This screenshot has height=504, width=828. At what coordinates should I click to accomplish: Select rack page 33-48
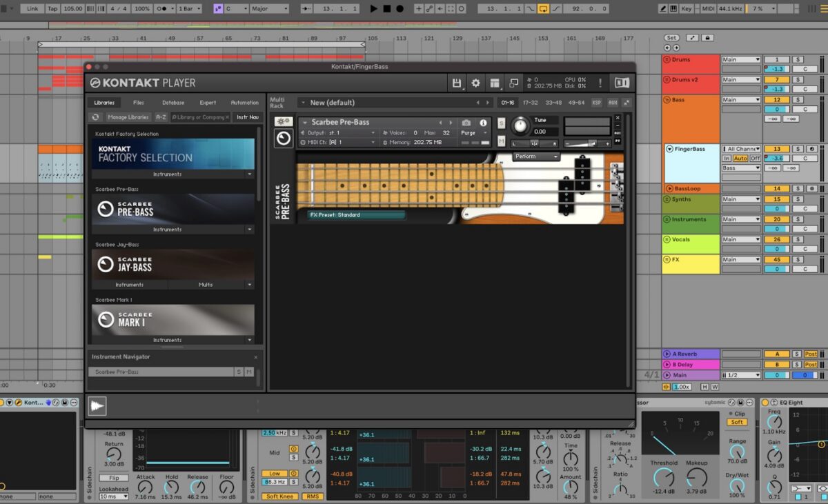coord(553,103)
